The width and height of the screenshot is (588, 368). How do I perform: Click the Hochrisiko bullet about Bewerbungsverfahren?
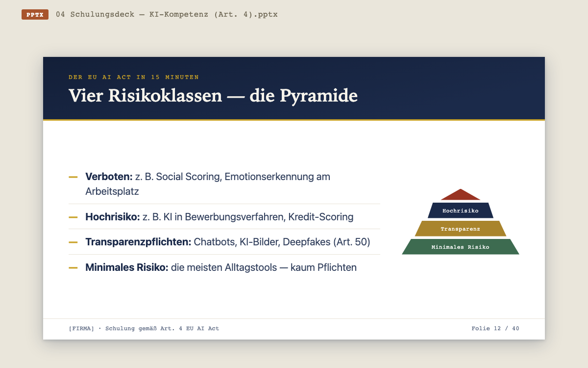[224, 216]
